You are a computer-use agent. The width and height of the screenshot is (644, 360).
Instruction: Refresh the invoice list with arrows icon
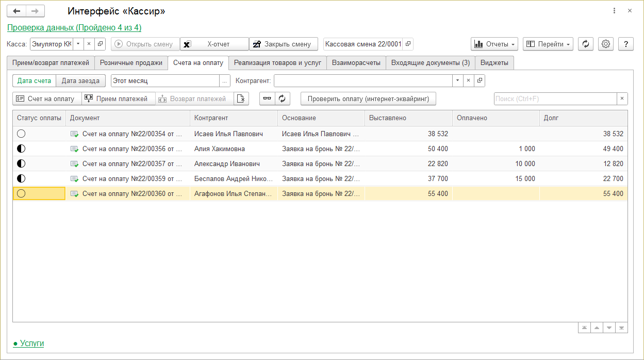282,99
